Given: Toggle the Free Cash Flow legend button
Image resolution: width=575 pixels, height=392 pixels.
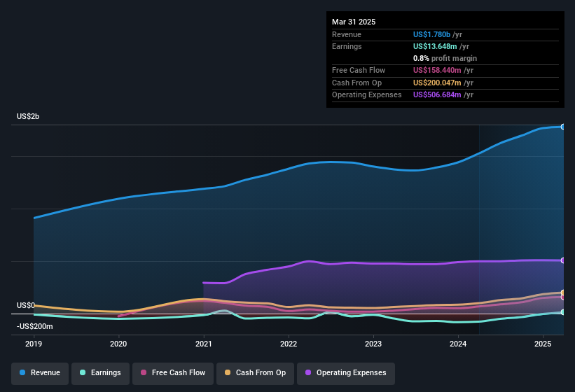Looking at the screenshot, I should 173,373.
